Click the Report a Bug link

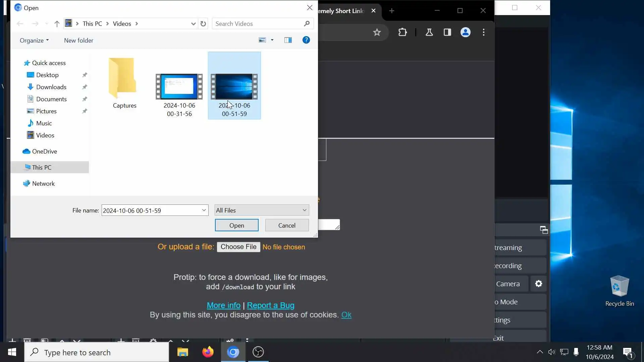[270, 305]
